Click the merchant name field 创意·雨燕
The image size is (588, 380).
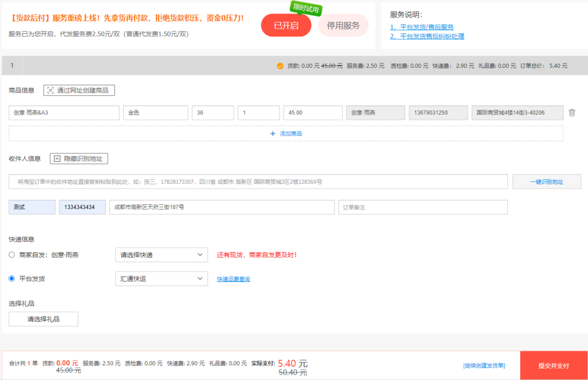(x=376, y=113)
